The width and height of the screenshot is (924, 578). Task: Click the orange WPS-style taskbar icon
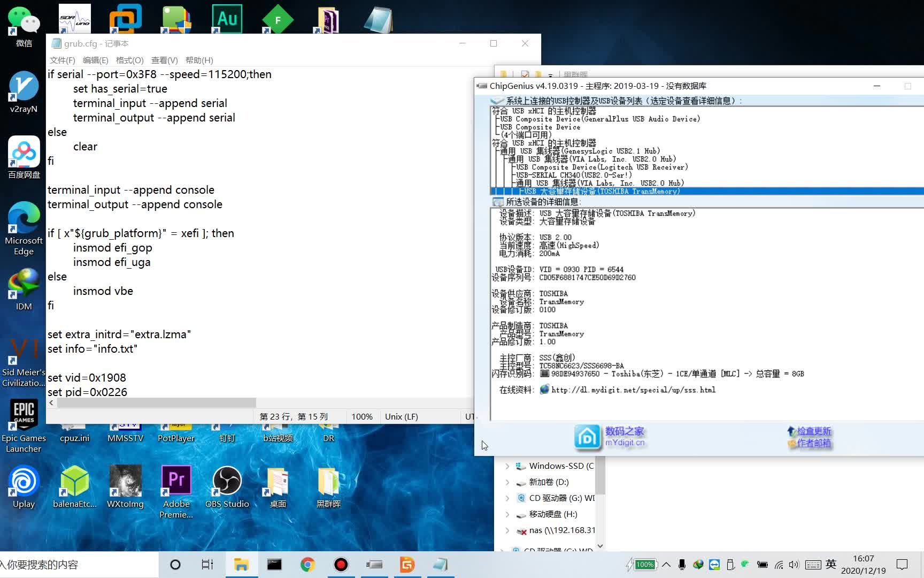[407, 565]
